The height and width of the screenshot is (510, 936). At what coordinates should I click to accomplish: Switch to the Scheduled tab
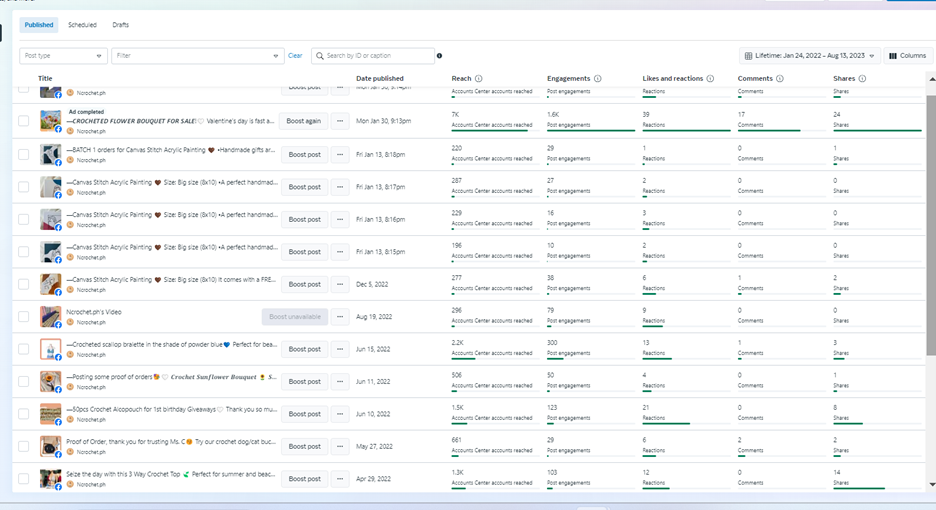pos(82,25)
